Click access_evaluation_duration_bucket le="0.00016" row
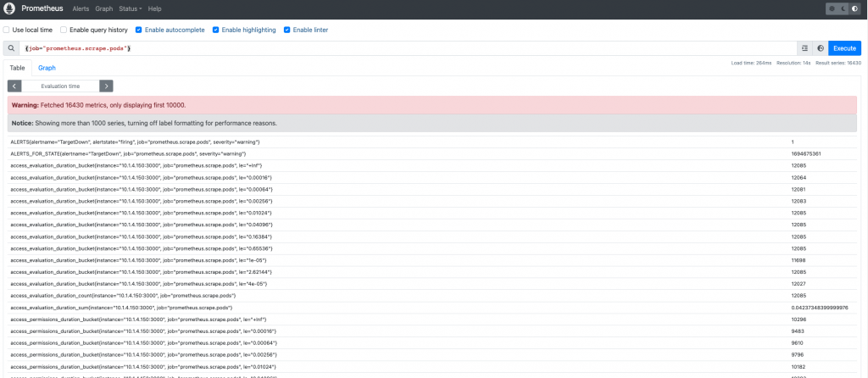Screen dimensions: 868x378 click(431, 178)
